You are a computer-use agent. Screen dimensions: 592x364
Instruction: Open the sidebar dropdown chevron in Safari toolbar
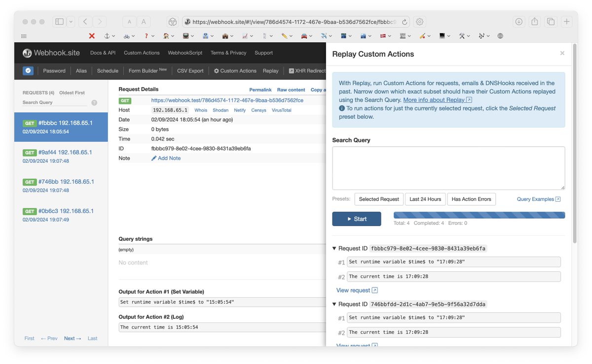(x=71, y=22)
